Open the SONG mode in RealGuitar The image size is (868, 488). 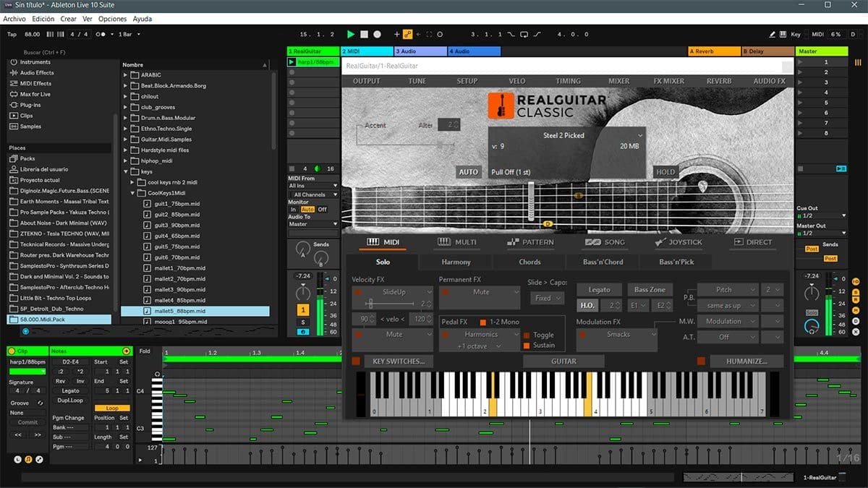pos(605,242)
